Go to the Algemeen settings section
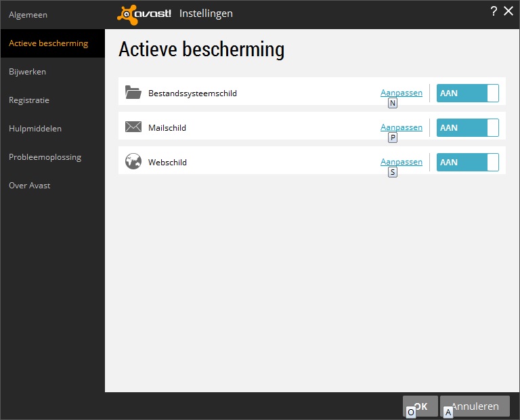 52,15
